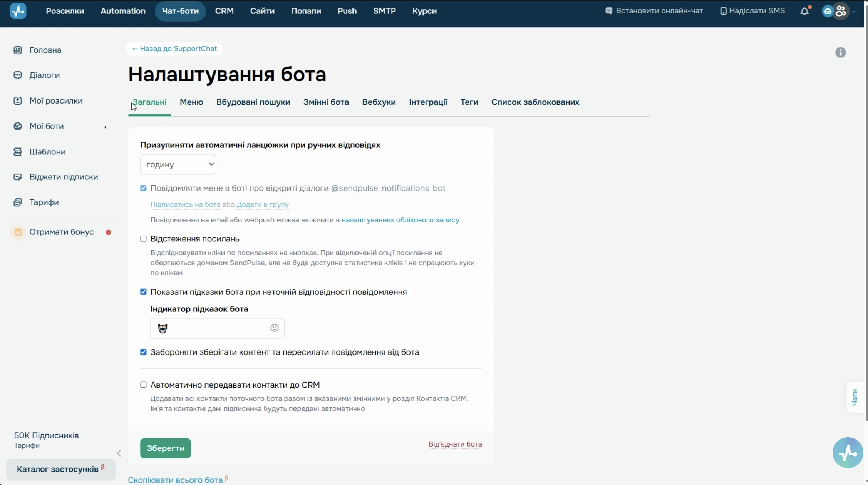Click the Тарифи link under 50K Підписників
The image size is (868, 485).
(x=27, y=445)
